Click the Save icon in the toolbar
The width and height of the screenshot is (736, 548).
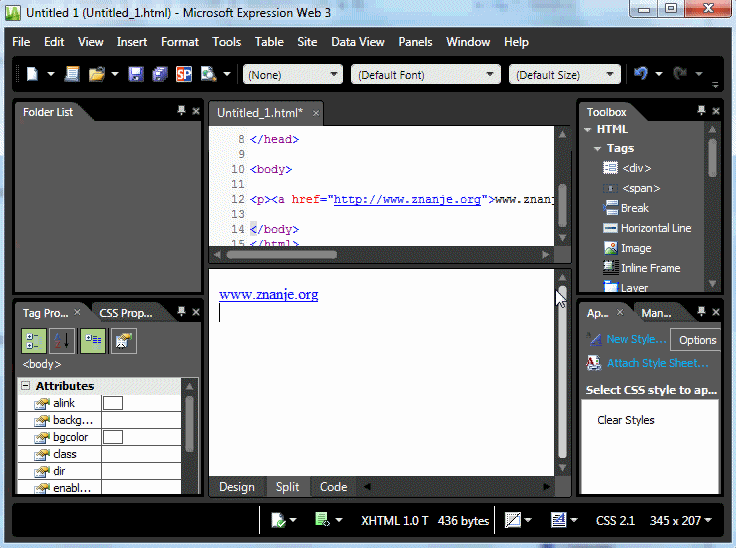coord(135,74)
